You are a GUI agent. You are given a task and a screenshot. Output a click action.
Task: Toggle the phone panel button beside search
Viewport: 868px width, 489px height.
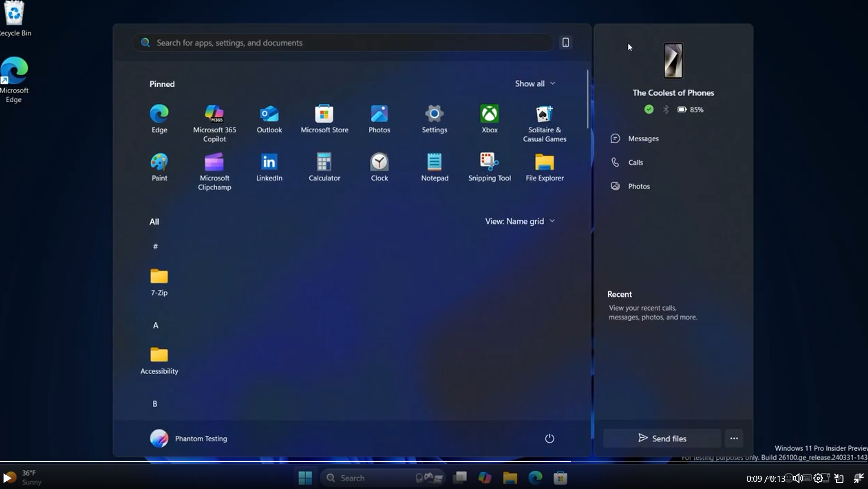click(565, 42)
